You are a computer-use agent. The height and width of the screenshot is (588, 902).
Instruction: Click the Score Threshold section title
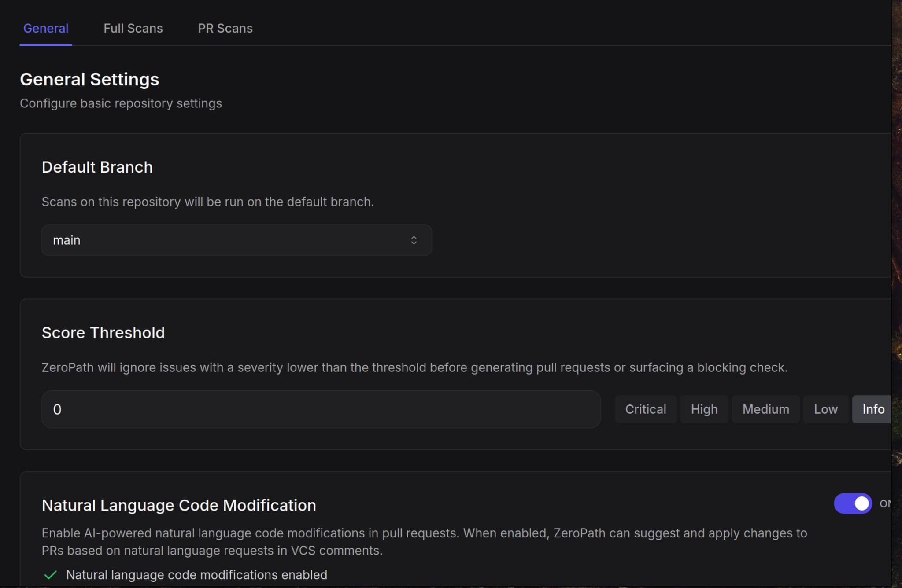pos(103,333)
